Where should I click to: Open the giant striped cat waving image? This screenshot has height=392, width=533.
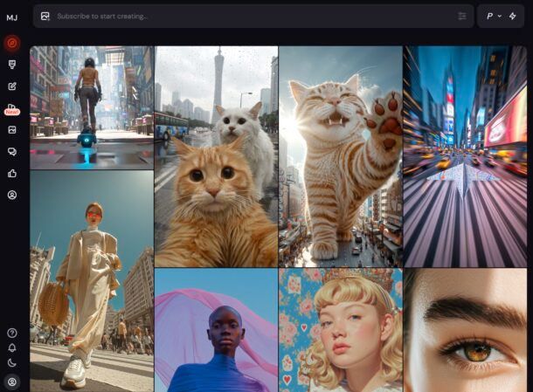[341, 156]
